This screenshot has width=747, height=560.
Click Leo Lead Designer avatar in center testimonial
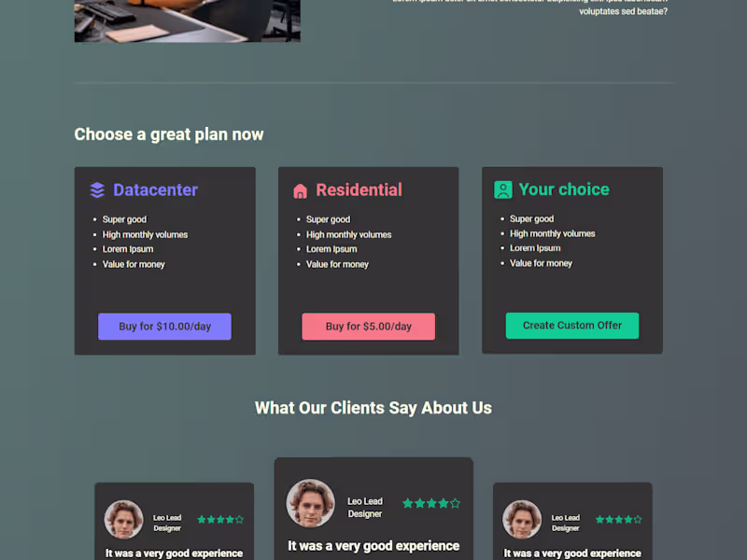coord(311,502)
